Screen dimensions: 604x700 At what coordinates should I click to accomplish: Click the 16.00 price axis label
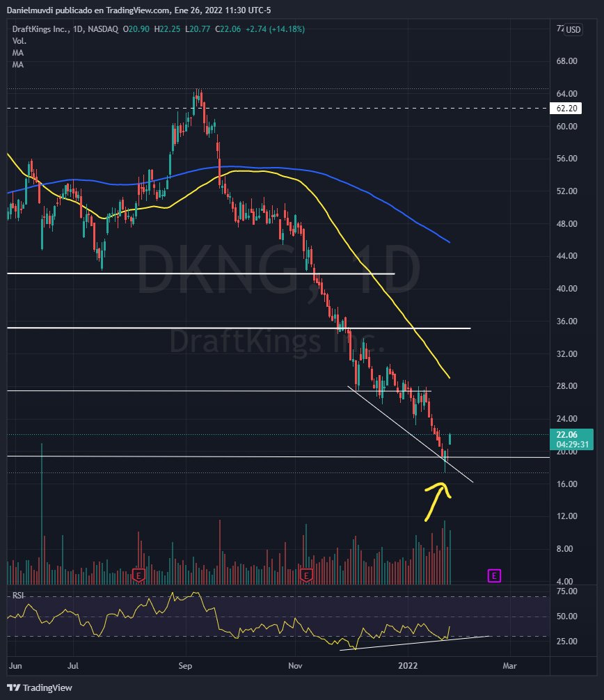pos(567,484)
